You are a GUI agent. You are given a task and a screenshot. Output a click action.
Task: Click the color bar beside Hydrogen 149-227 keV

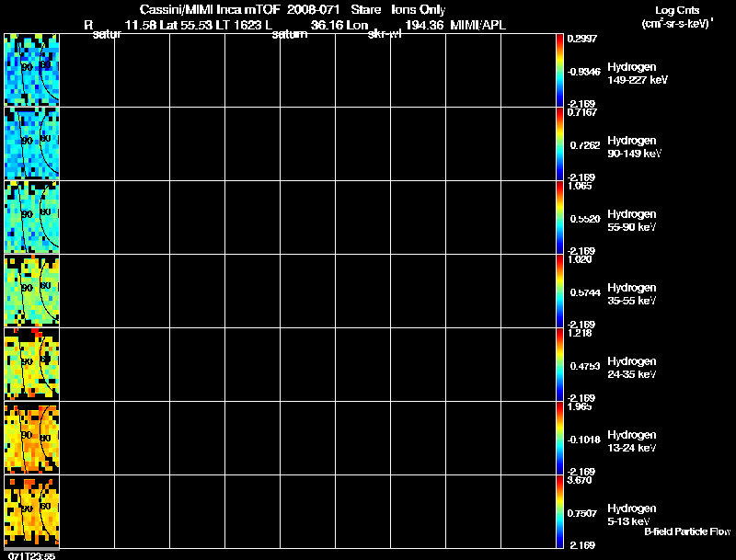point(559,70)
